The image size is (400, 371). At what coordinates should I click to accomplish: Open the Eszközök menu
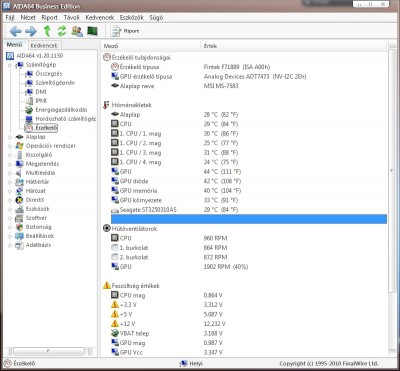click(x=132, y=17)
